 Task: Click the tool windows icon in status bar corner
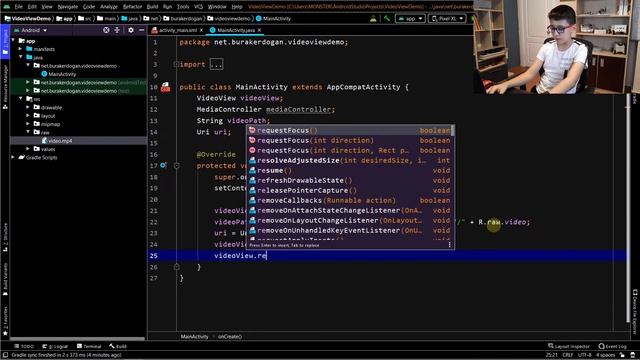point(5,355)
